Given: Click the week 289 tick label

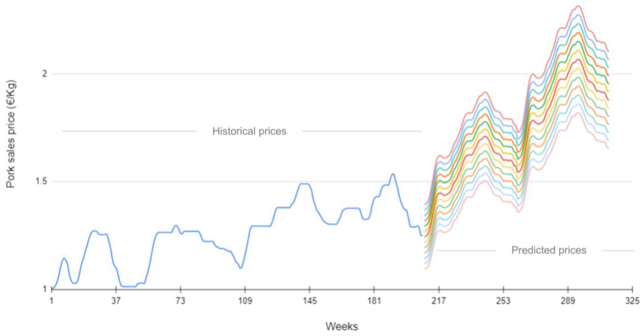Looking at the screenshot, I should [x=568, y=301].
